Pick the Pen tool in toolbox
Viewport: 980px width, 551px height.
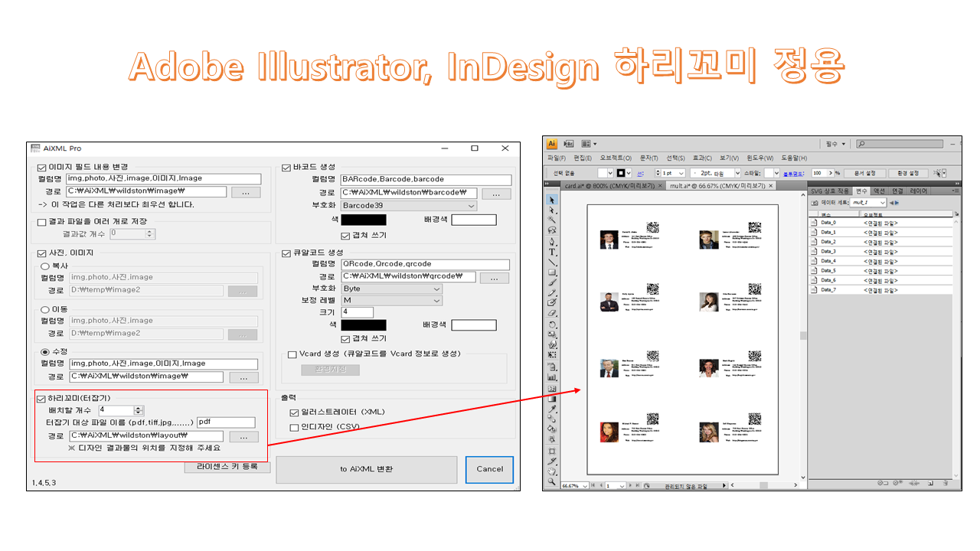[552, 241]
